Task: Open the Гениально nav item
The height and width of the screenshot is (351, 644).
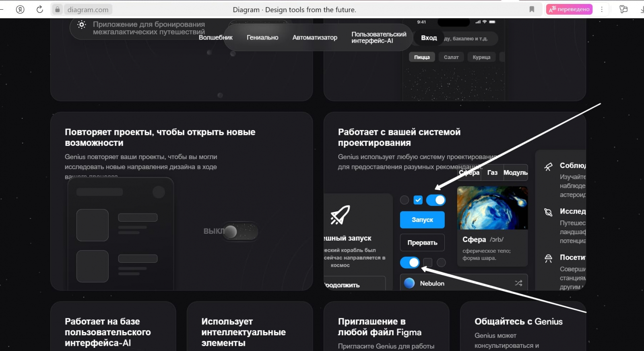Action: coord(262,37)
